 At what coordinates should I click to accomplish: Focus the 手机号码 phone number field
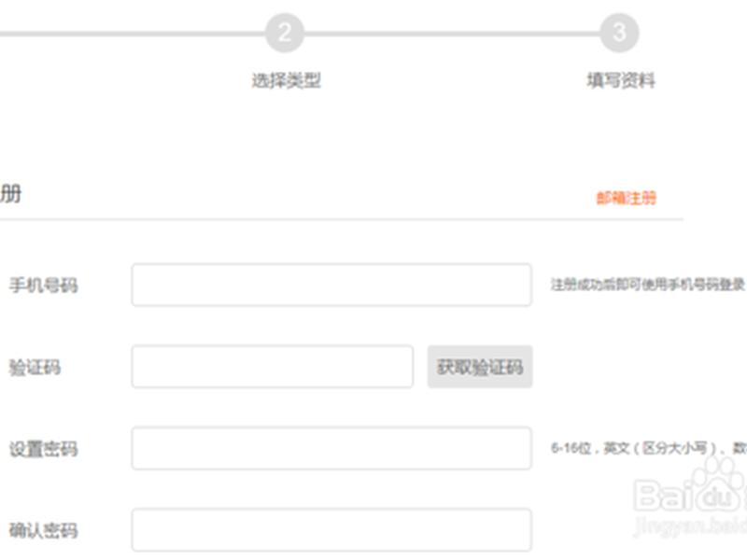pyautogui.click(x=331, y=285)
